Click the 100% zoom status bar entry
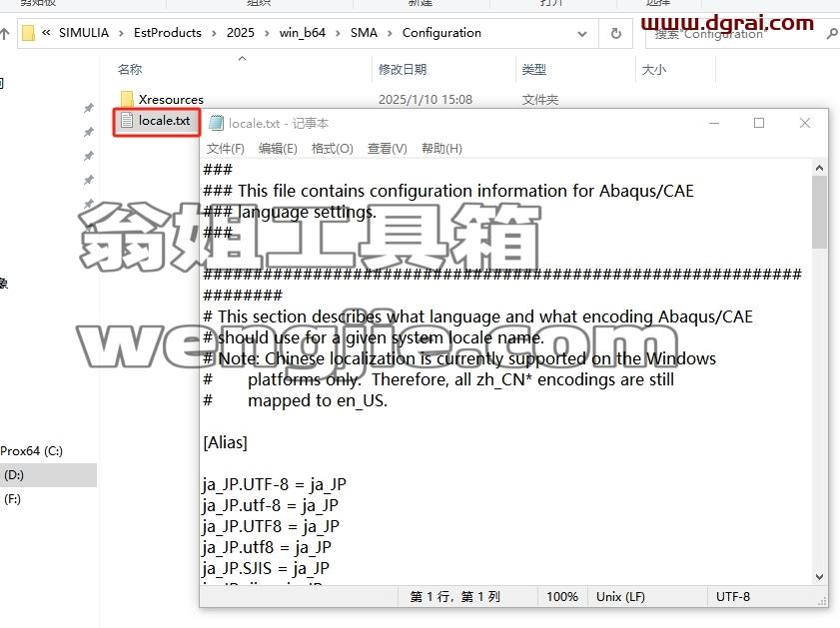 click(562, 597)
